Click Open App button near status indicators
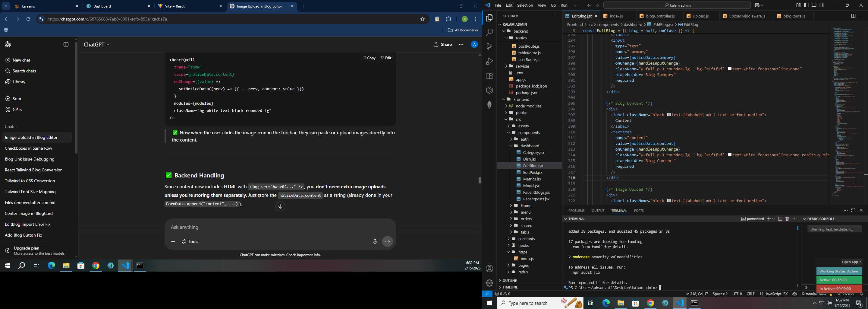The width and height of the screenshot is (868, 309). click(851, 262)
